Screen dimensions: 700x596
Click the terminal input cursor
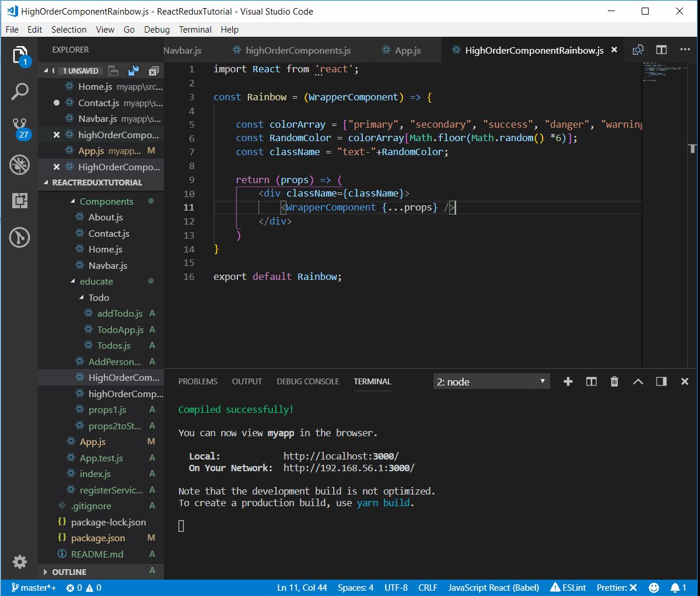(181, 526)
